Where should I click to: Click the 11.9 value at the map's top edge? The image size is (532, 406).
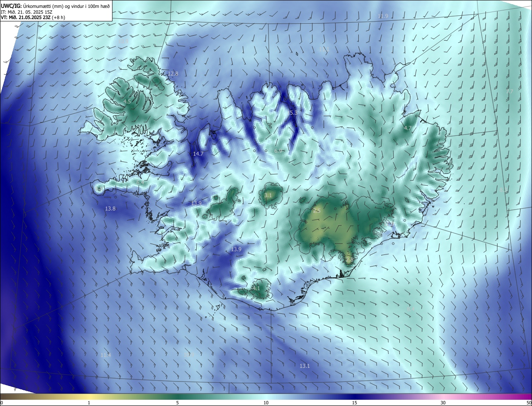(383, 16)
